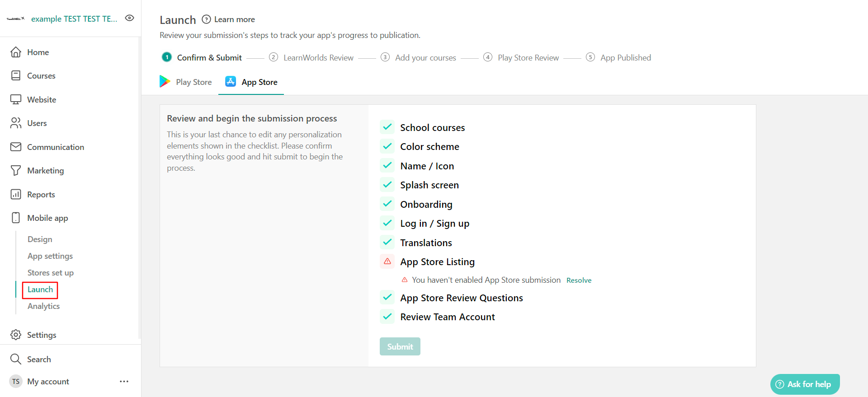
Task: Open the My account three-dots menu
Action: click(124, 381)
